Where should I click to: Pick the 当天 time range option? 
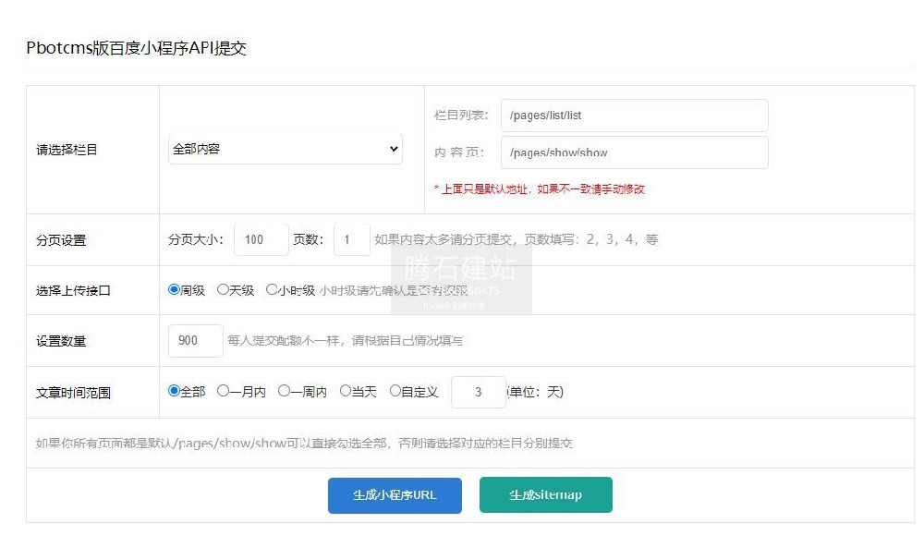(x=346, y=391)
